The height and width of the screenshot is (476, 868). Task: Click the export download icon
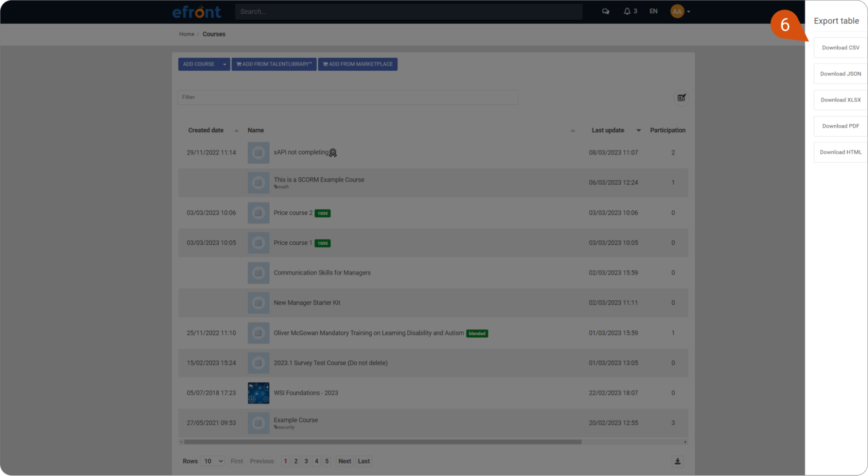pyautogui.click(x=677, y=461)
